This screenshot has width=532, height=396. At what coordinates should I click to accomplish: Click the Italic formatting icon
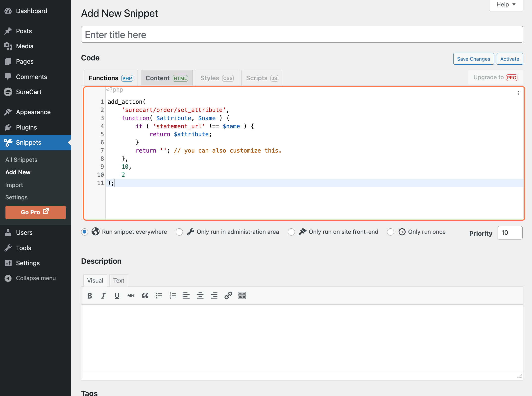click(103, 296)
